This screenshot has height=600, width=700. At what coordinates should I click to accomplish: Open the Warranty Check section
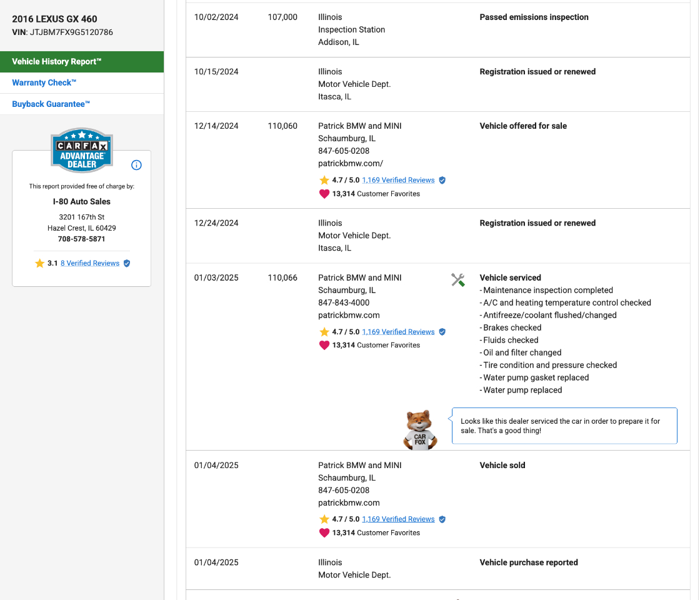pos(44,83)
